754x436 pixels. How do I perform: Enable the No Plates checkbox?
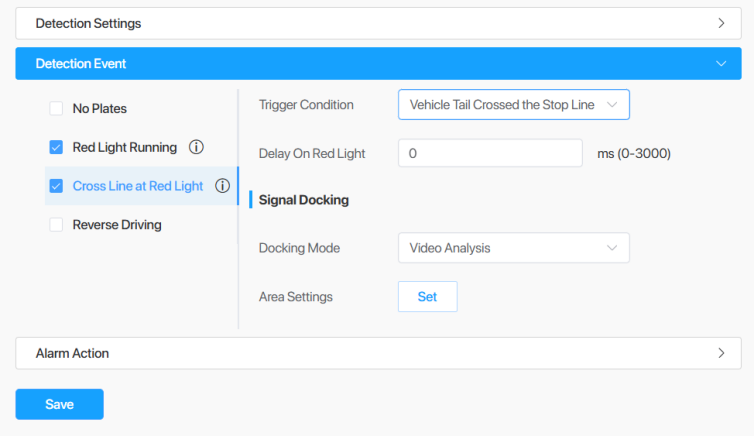tap(56, 108)
